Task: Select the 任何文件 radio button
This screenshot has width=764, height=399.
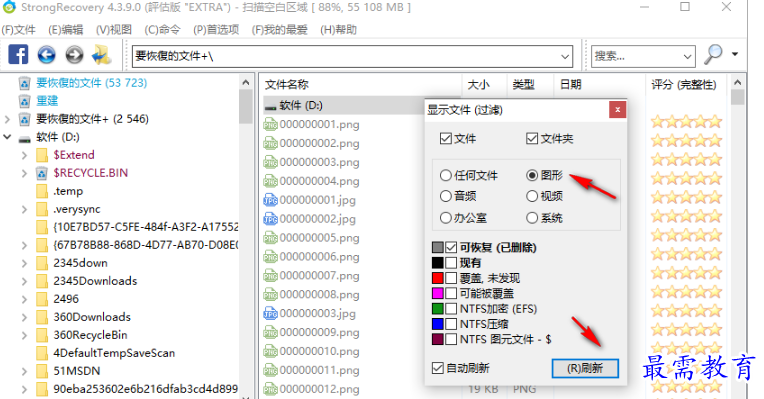Action: tap(445, 175)
